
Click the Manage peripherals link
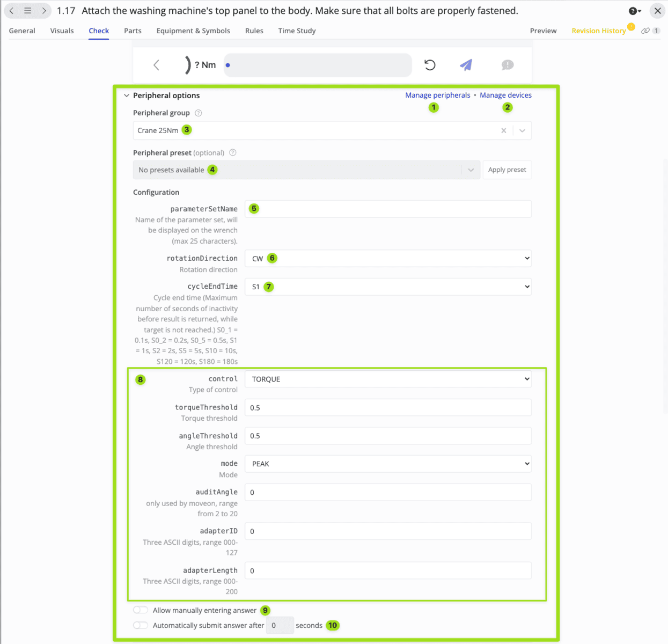click(x=437, y=95)
